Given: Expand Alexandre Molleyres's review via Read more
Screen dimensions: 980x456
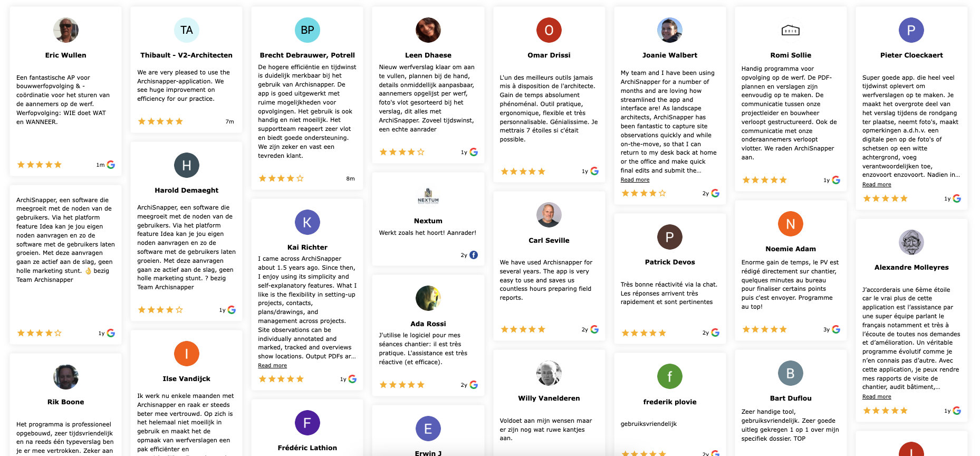Looking at the screenshot, I should click(x=876, y=397).
